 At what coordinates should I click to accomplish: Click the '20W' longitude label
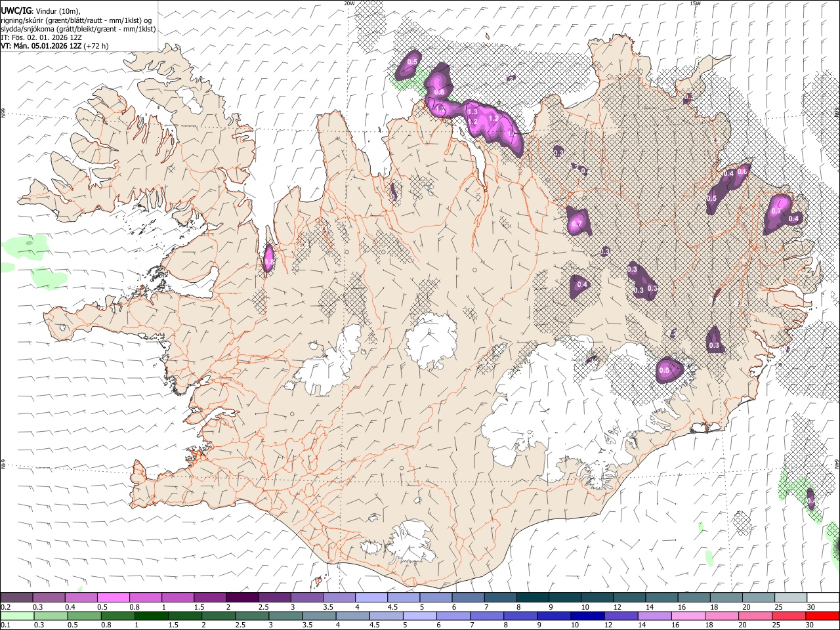tap(349, 3)
